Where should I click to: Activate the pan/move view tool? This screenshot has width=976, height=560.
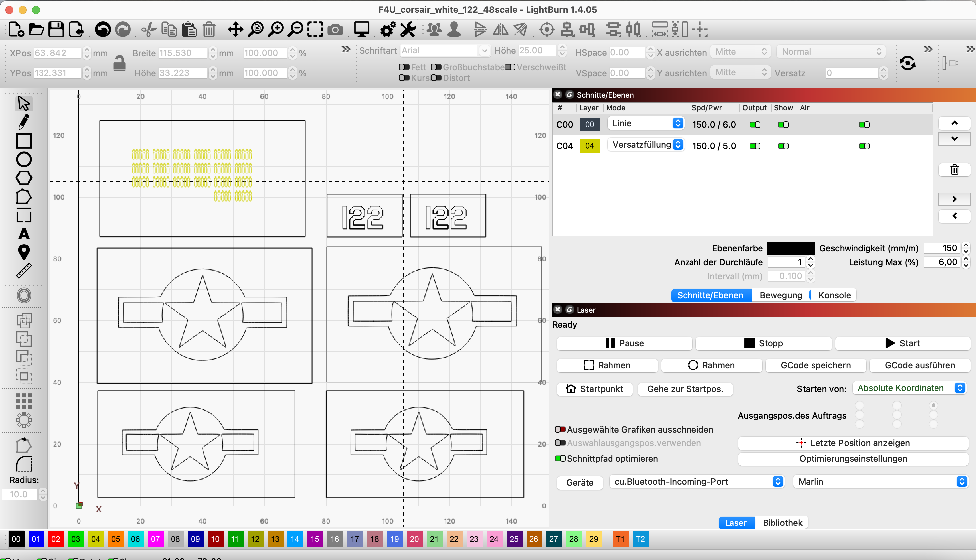pos(235,29)
